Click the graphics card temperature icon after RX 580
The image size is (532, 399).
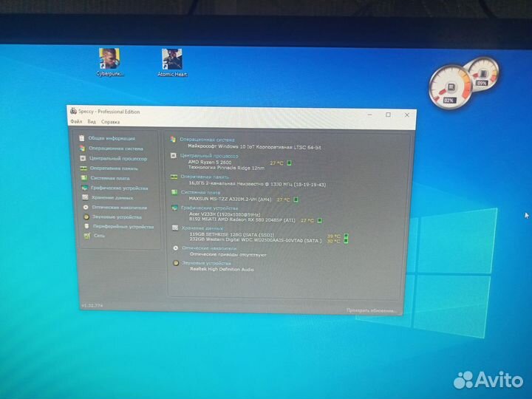321,220
